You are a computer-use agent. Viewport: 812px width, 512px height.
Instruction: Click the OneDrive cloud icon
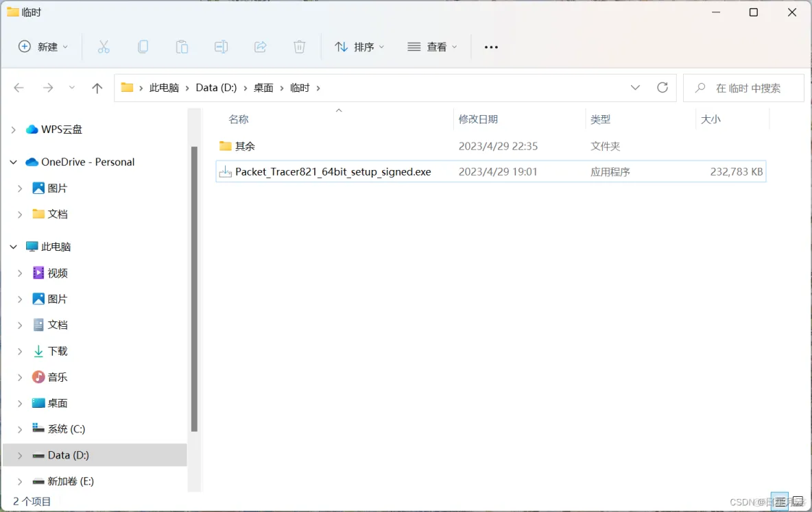coord(32,162)
